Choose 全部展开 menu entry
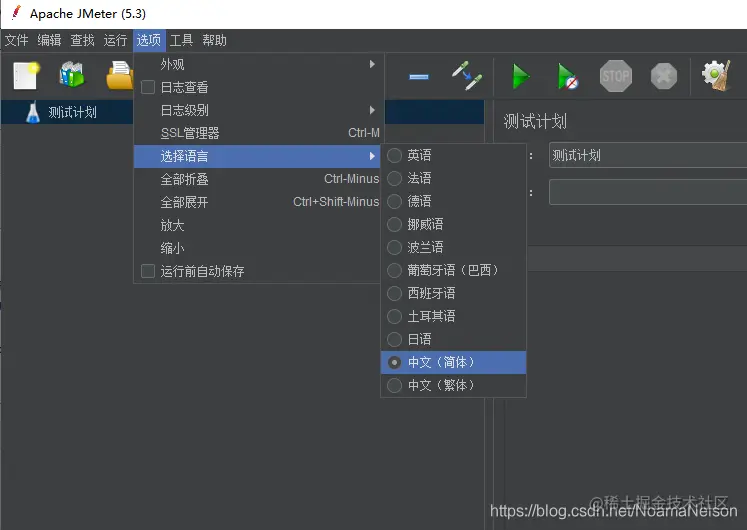 [257, 202]
